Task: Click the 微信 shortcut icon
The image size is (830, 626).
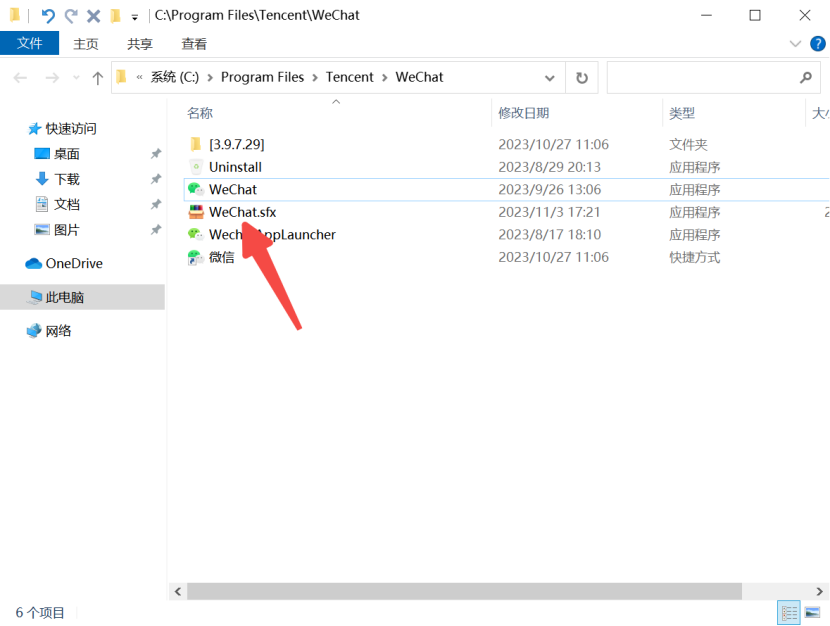Action: coord(196,257)
